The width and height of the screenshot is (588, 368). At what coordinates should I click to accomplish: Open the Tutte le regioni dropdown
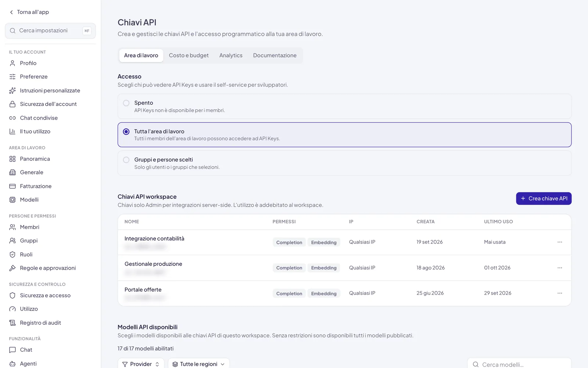199,364
